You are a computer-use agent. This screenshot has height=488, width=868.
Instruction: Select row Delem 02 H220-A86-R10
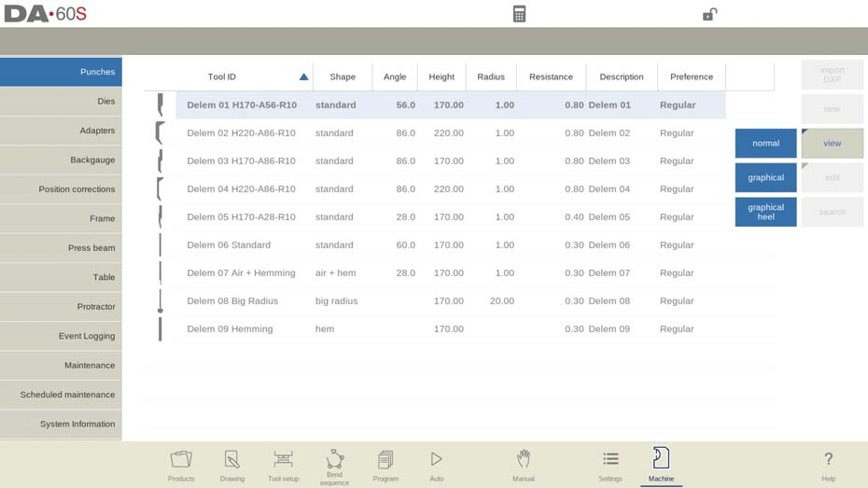tap(451, 132)
